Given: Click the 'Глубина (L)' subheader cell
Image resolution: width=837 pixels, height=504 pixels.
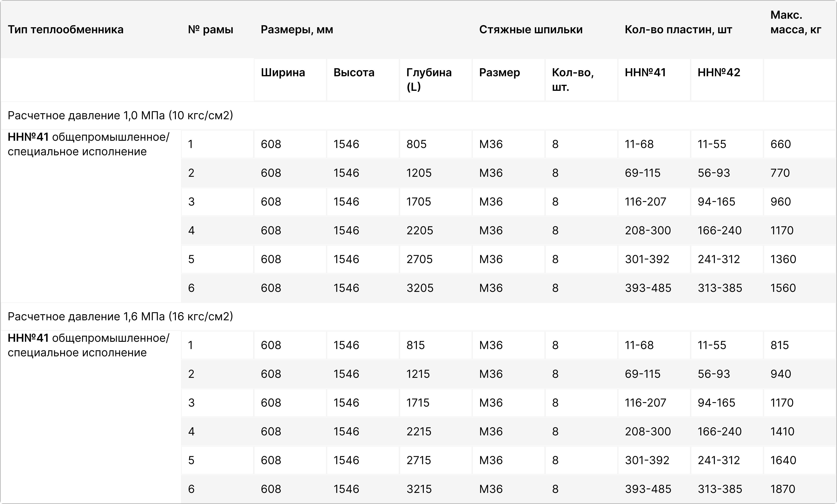Looking at the screenshot, I should (429, 80).
